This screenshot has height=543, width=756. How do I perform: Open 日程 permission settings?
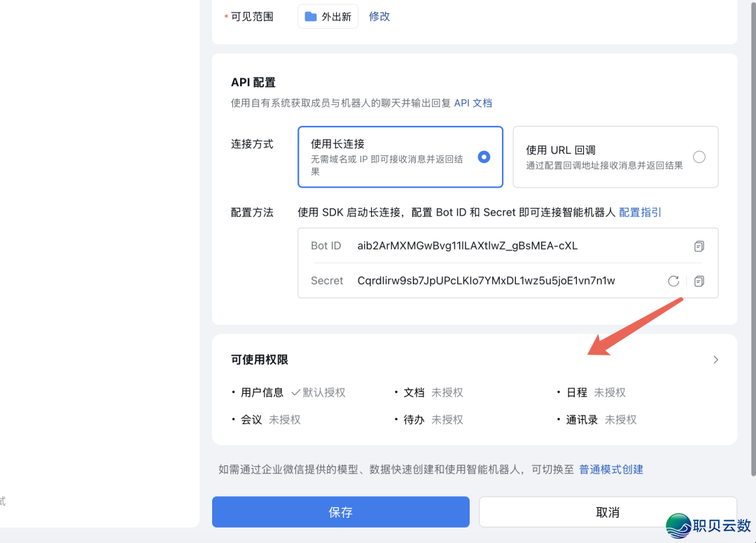coord(577,393)
